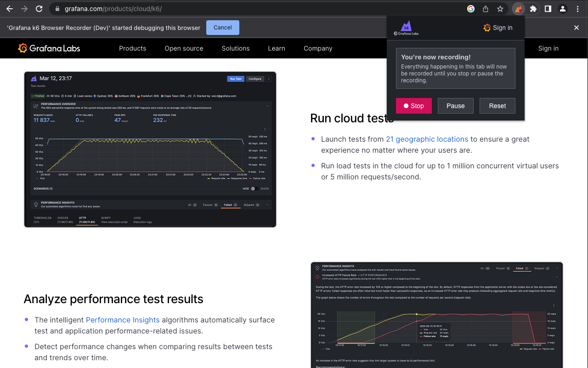Open the site info lock icon
The image size is (588, 368).
click(x=57, y=9)
